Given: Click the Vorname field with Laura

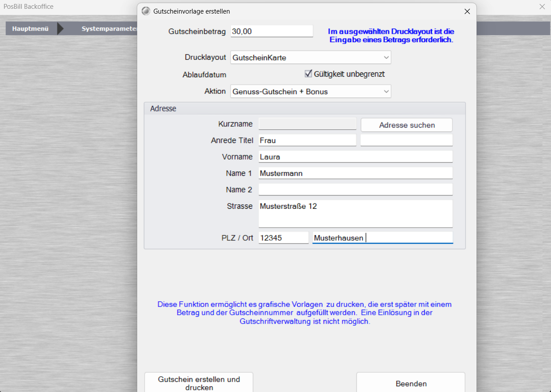Looking at the screenshot, I should tap(355, 157).
